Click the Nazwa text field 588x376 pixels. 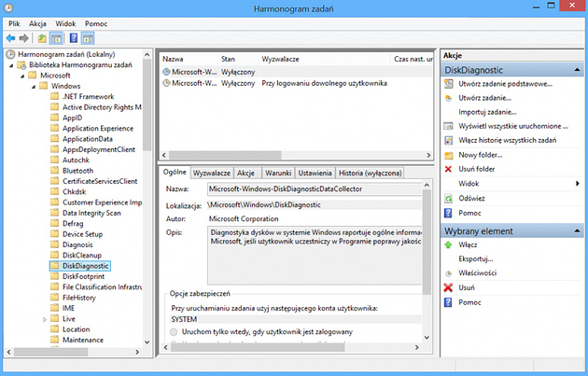point(315,189)
